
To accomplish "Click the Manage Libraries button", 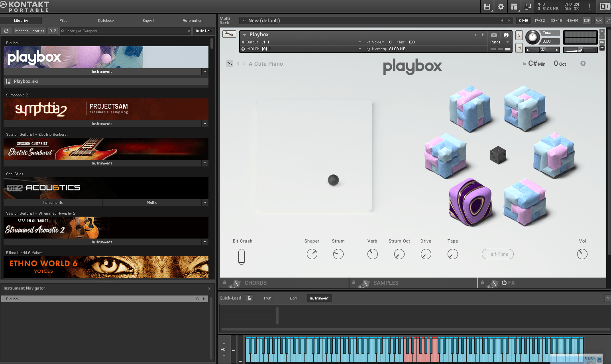I will 29,31.
